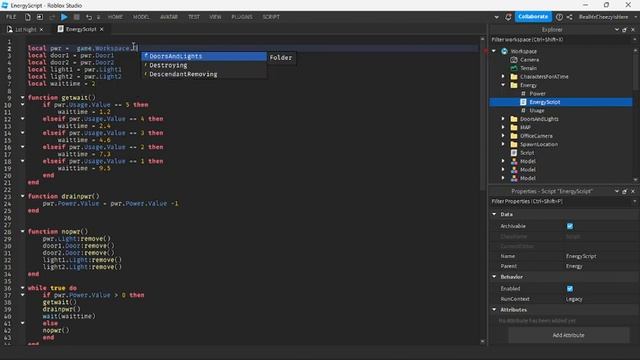Click the Add Attribute button
640x360 pixels.
(x=568, y=335)
